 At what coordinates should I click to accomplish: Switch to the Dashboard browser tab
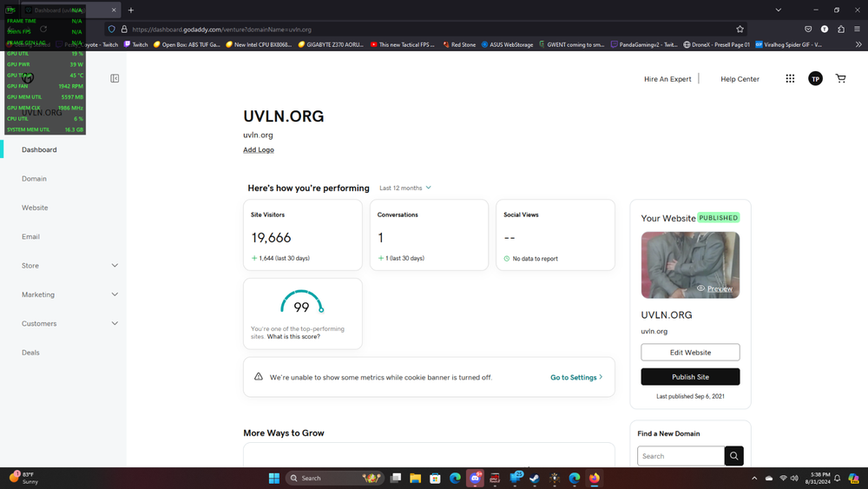[x=70, y=10]
